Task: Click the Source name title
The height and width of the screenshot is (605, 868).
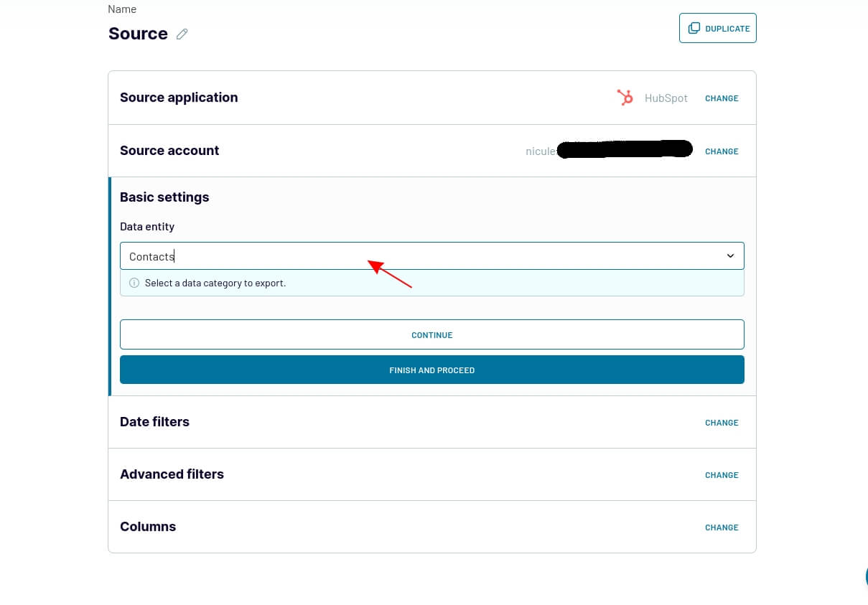Action: tap(138, 34)
